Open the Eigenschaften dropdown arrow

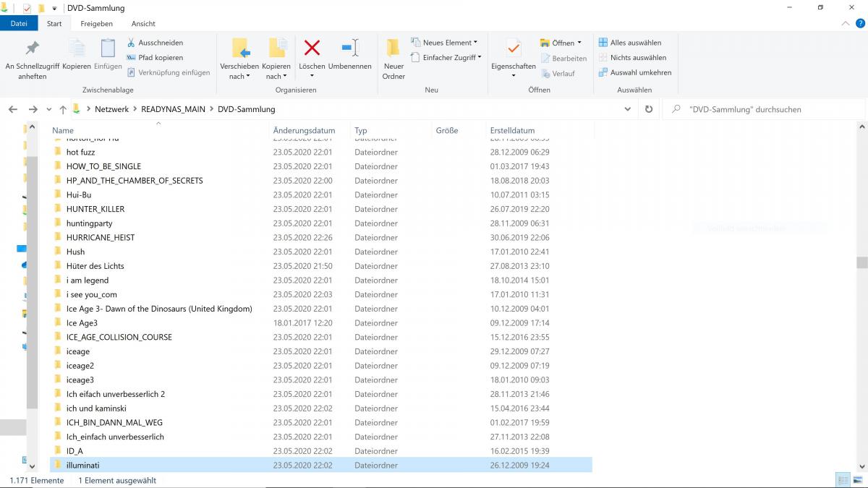(514, 76)
